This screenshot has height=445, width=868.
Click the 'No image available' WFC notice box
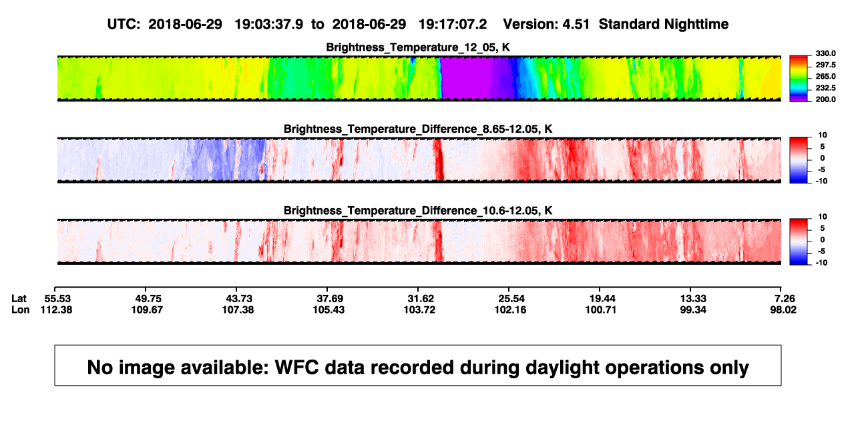pyautogui.click(x=418, y=365)
